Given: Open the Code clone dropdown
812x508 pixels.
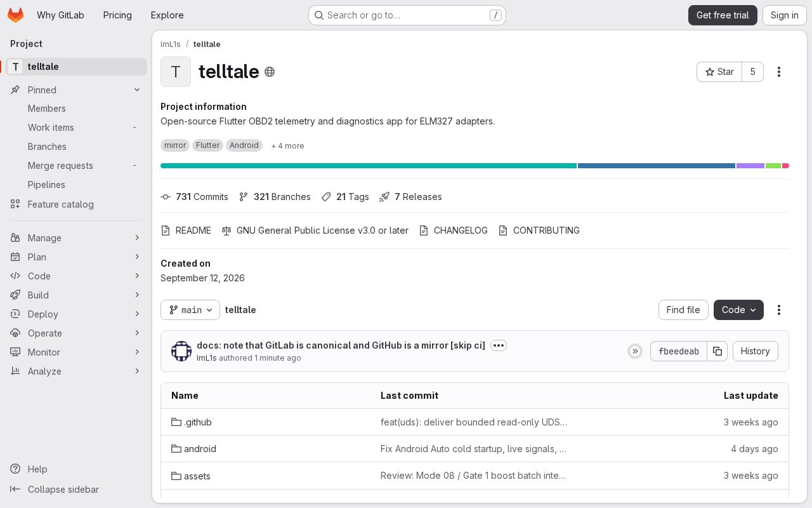Looking at the screenshot, I should (x=738, y=310).
